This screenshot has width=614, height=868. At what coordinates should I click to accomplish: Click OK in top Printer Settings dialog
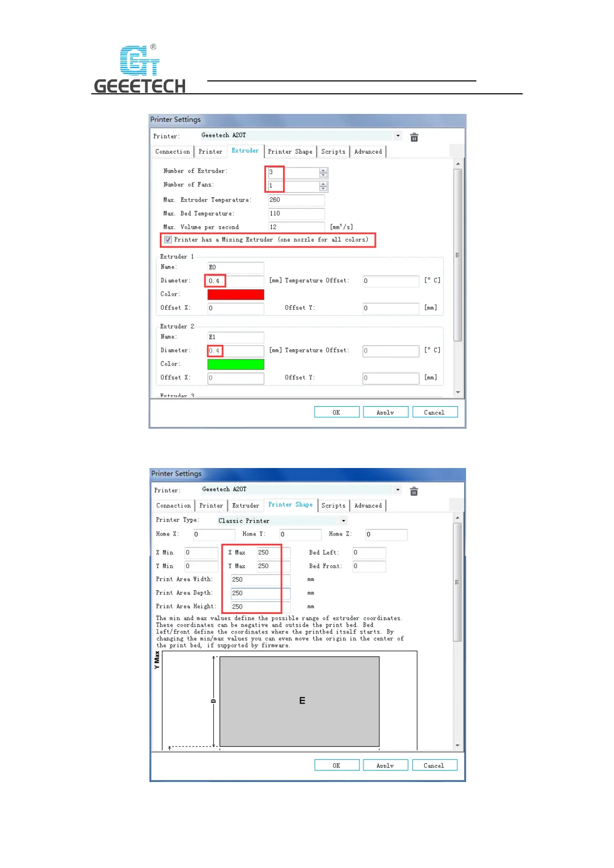[337, 412]
